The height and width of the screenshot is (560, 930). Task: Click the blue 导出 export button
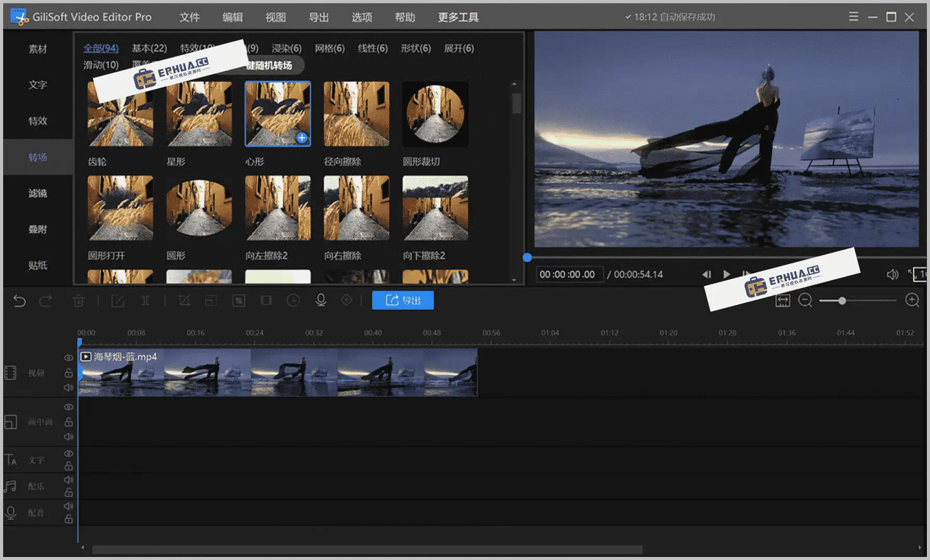403,300
